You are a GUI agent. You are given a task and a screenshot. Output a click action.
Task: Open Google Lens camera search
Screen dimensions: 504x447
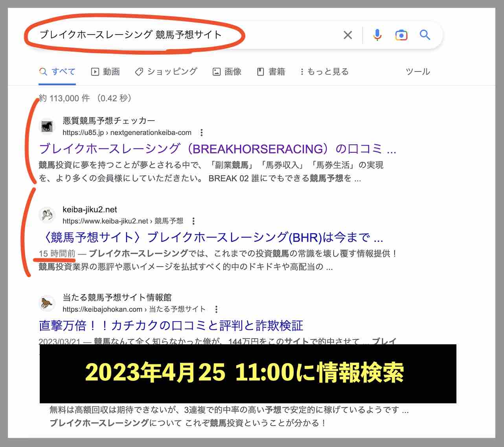tap(401, 35)
